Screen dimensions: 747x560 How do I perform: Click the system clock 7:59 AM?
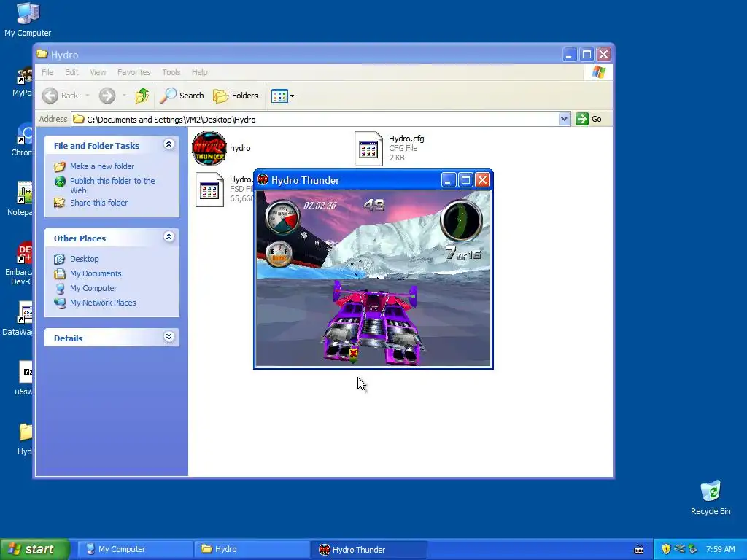pos(720,549)
